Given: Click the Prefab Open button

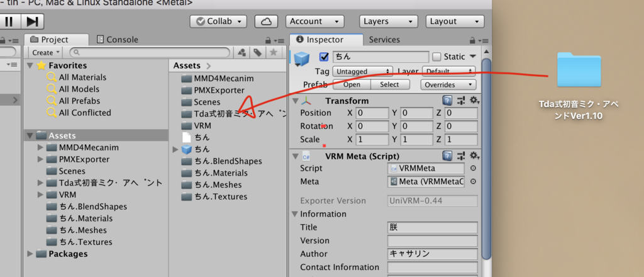Looking at the screenshot, I should (352, 84).
